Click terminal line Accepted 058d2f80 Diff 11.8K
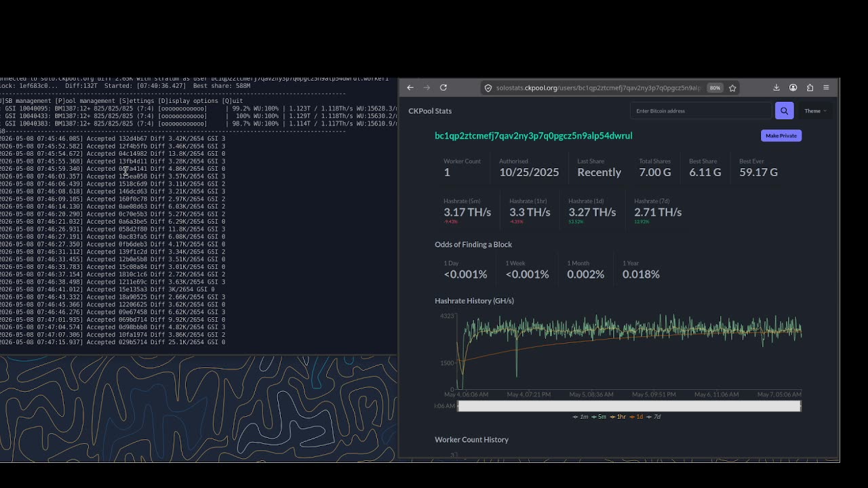This screenshot has height=488, width=868. coord(113,229)
